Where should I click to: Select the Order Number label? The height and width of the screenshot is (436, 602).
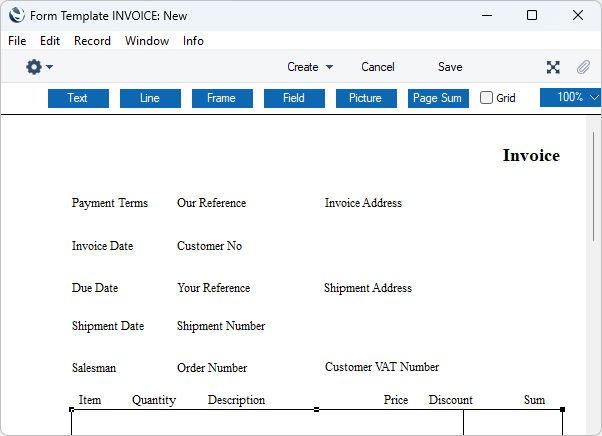pos(212,368)
